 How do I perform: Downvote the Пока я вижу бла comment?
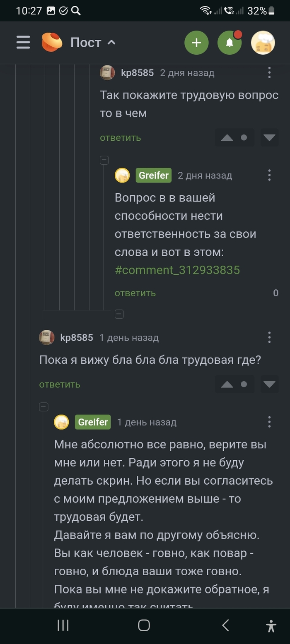[270, 384]
